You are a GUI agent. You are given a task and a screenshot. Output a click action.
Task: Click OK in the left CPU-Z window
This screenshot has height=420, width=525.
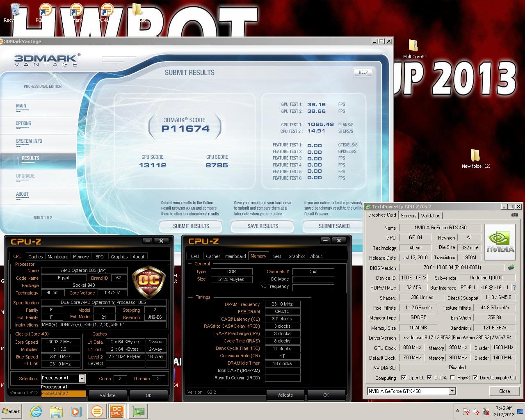pos(148,395)
